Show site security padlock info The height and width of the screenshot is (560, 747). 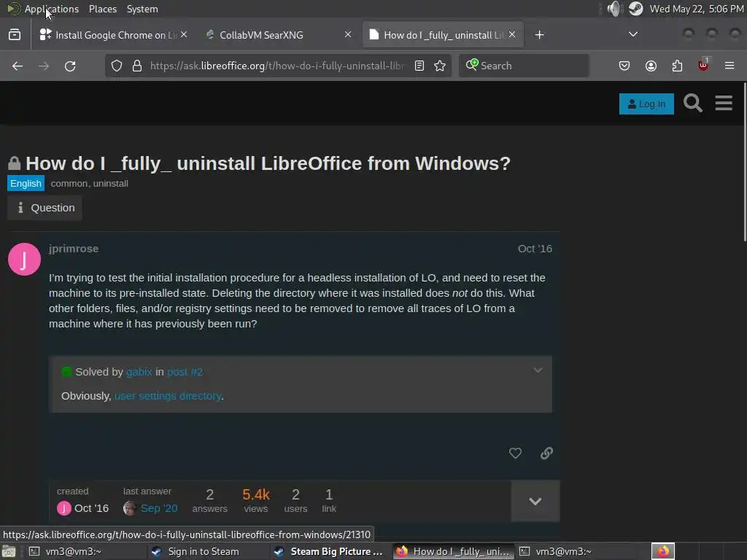coord(137,66)
